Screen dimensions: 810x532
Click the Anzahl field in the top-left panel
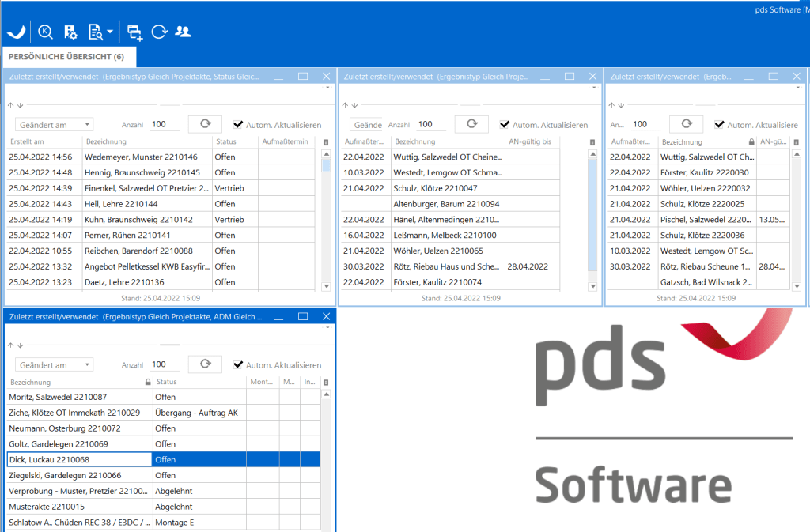tap(165, 124)
